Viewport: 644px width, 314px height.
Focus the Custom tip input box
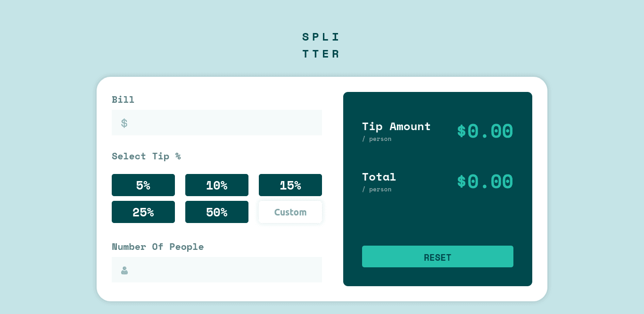pos(290,212)
